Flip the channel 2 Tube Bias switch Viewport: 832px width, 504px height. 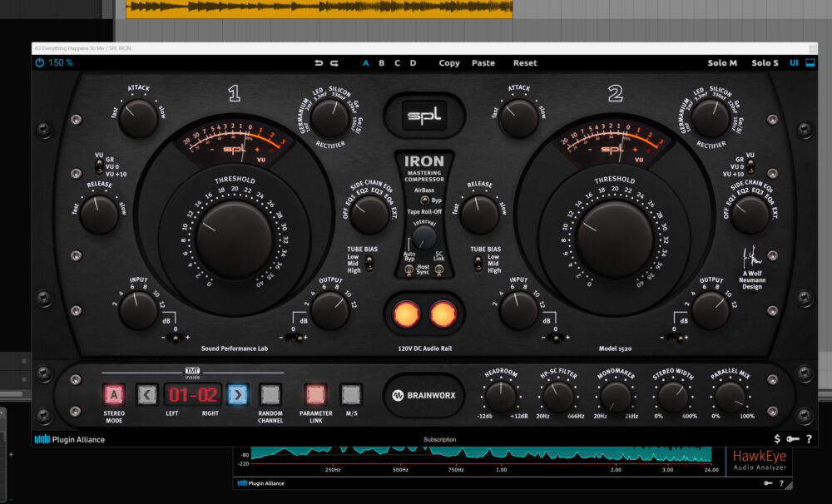(x=478, y=263)
